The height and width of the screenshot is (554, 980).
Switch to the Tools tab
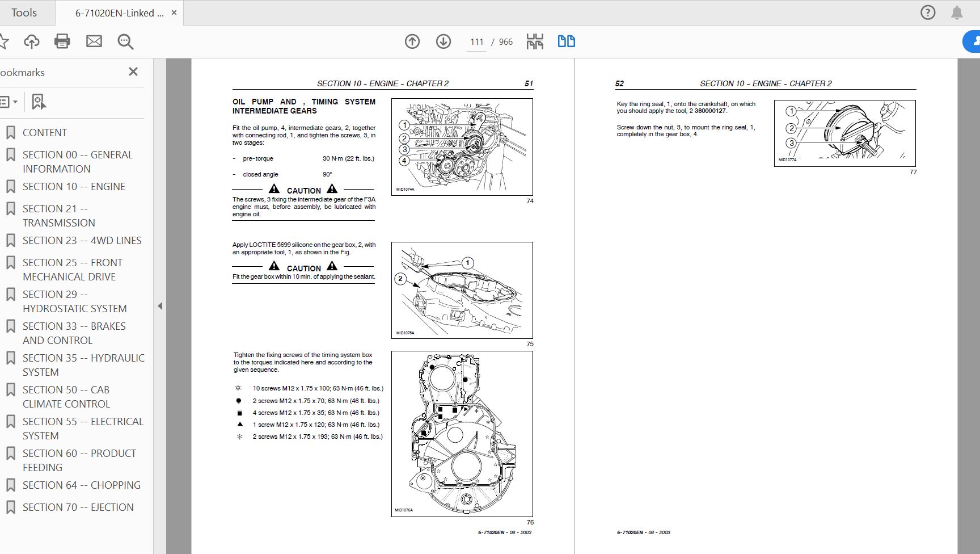24,12
